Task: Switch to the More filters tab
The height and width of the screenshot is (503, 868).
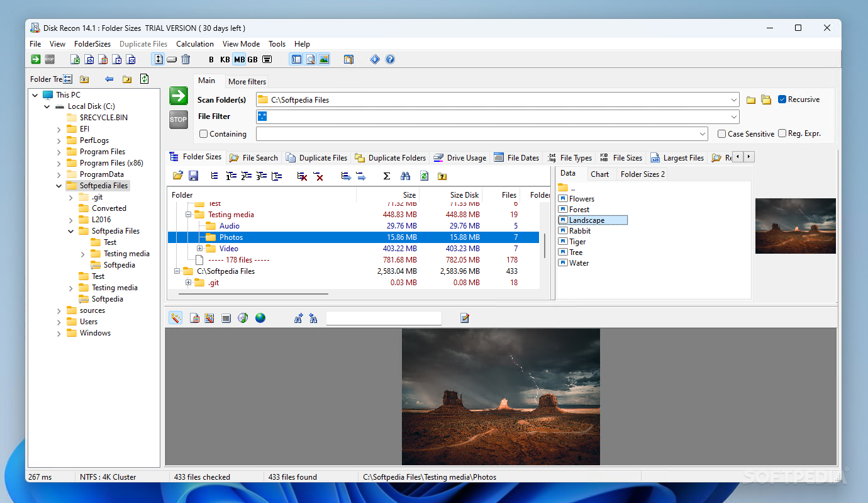Action: 247,81
